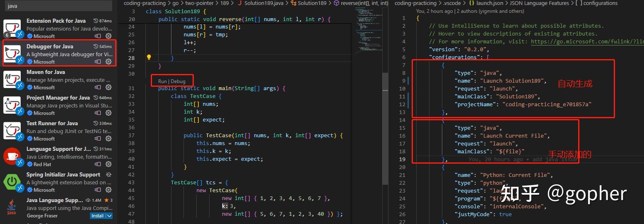Click the sync icon beside Test Runner gear
Screen dimensions: 644x224
pos(98,139)
